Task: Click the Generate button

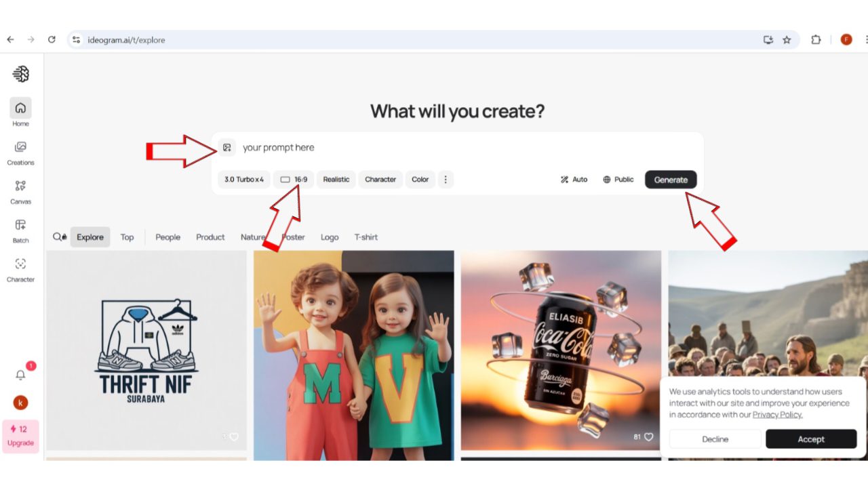Action: pos(670,180)
